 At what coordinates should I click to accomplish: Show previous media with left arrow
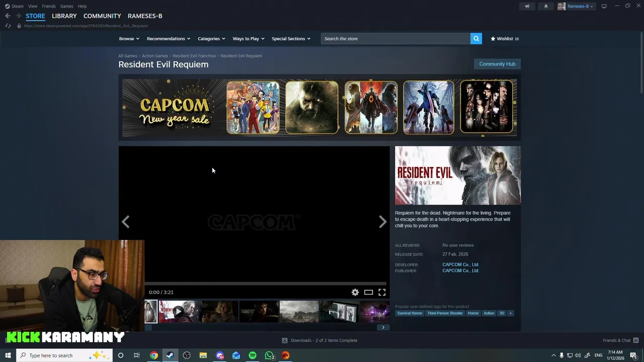click(x=125, y=222)
